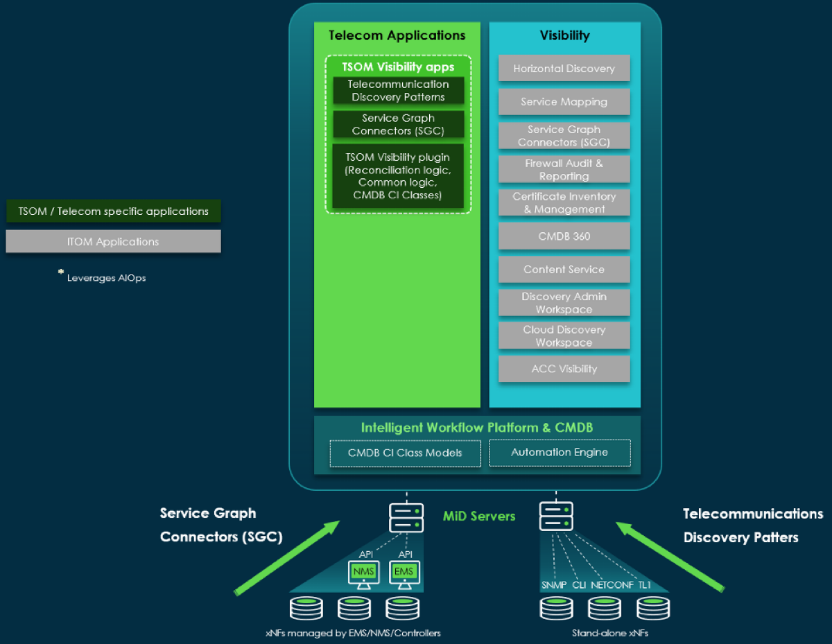Select the NMS monitor icon
The height and width of the screenshot is (644, 832).
click(364, 575)
